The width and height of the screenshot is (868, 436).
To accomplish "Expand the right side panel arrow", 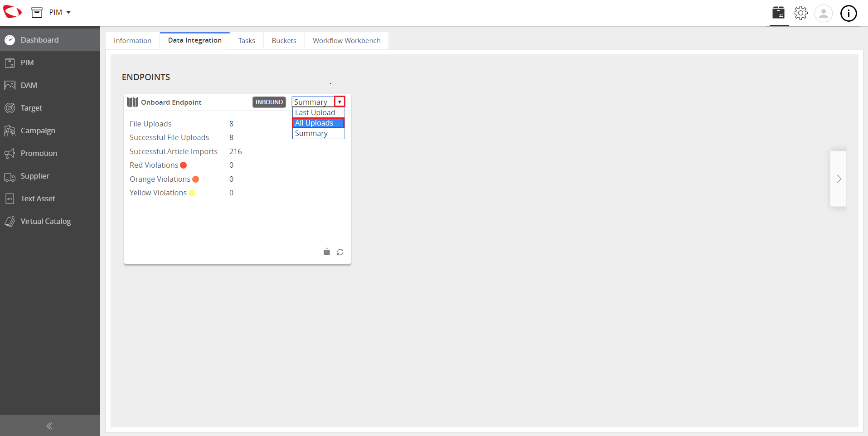I will (x=839, y=179).
